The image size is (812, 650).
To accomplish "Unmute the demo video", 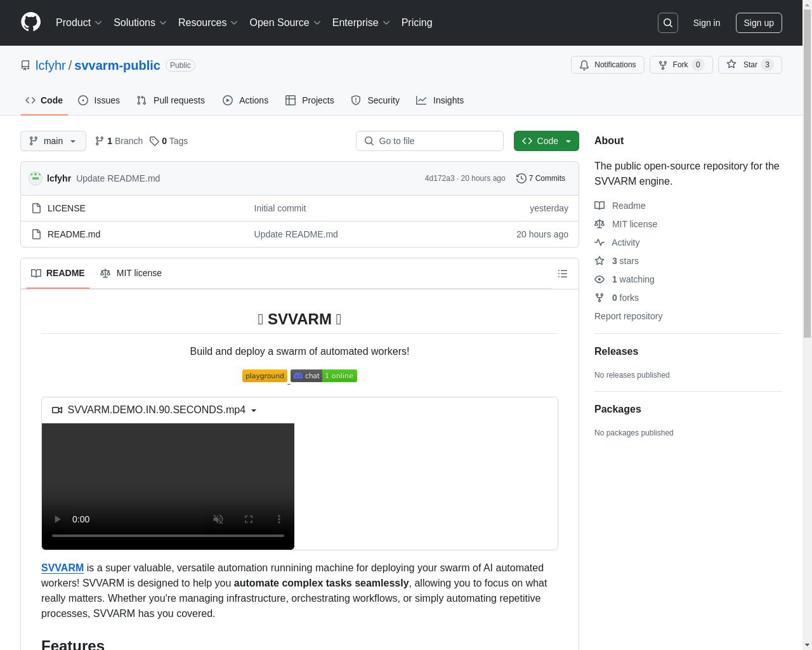I will tap(218, 519).
